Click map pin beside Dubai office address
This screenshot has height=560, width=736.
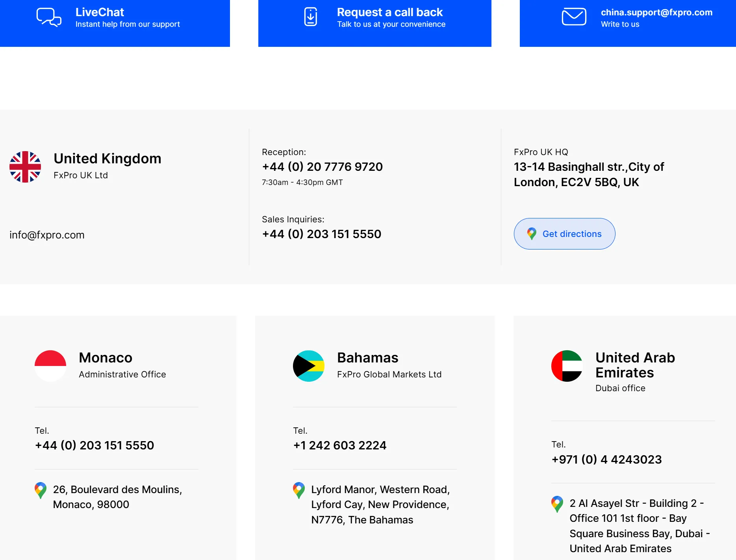click(557, 504)
